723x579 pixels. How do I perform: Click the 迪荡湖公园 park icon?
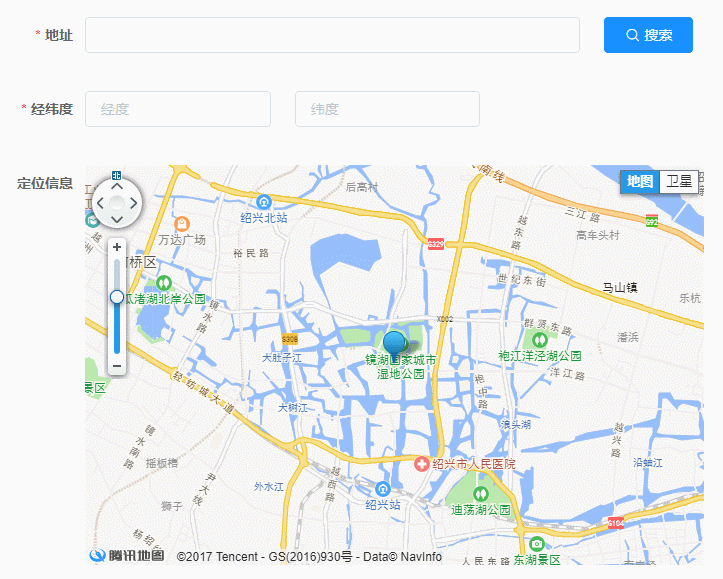481,494
